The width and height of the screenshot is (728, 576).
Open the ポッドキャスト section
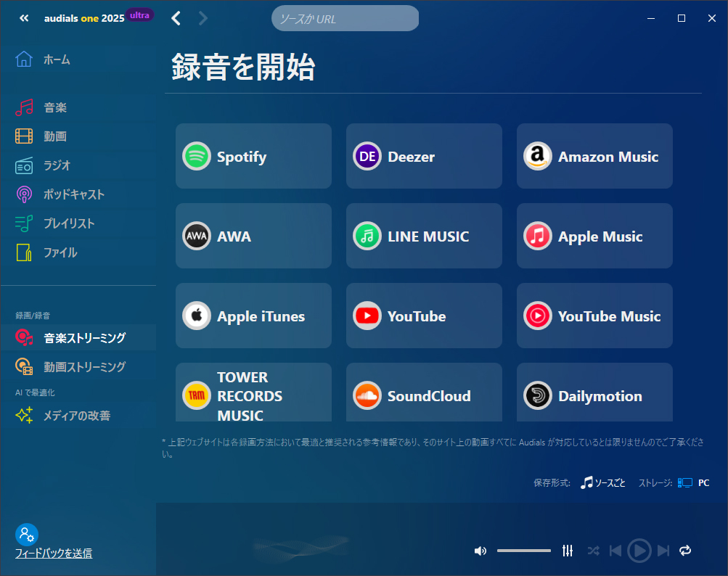(x=78, y=194)
